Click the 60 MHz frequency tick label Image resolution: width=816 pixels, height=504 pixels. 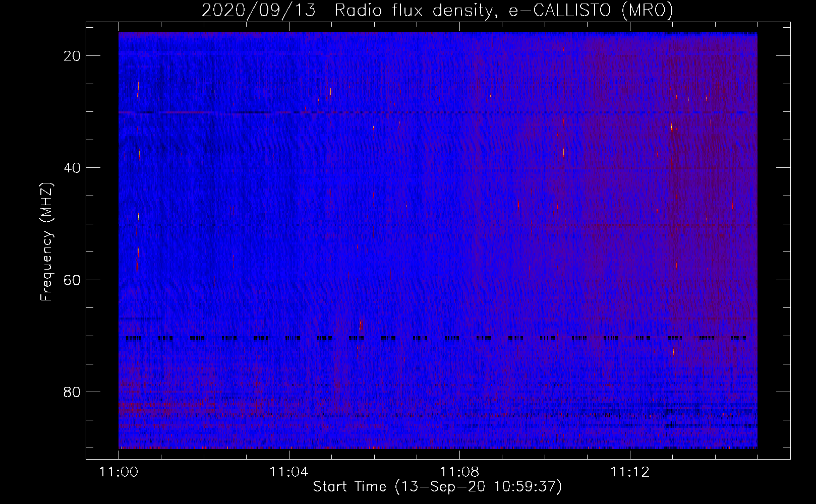(73, 280)
